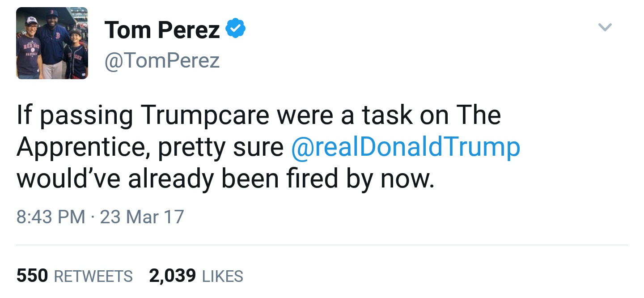The height and width of the screenshot is (298, 644).
Task: Click the LIKES label
Action: point(223,277)
